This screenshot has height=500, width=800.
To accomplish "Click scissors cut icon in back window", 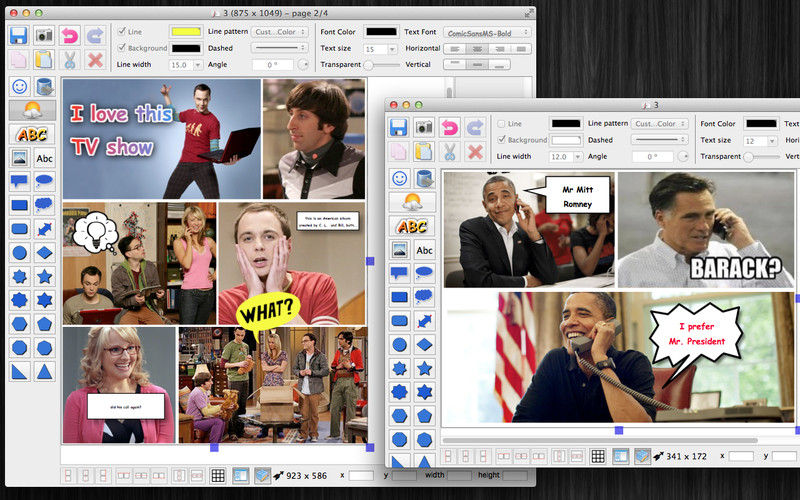I will (69, 60).
